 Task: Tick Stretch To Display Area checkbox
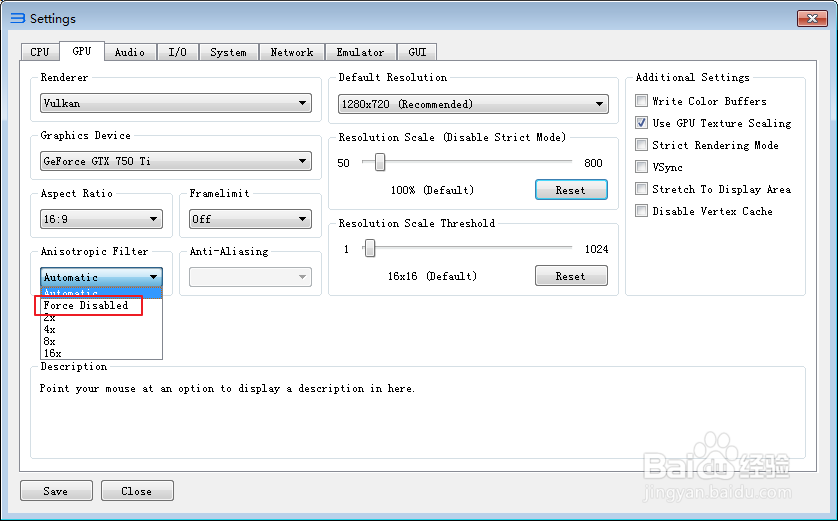[641, 189]
